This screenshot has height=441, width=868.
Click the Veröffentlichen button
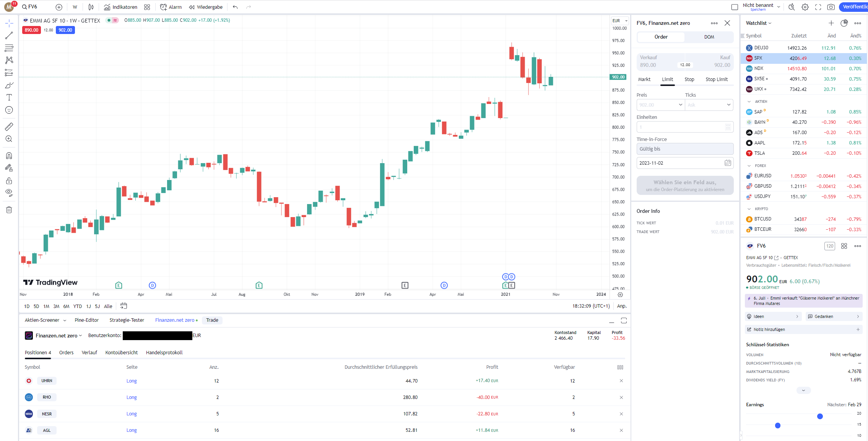point(854,7)
